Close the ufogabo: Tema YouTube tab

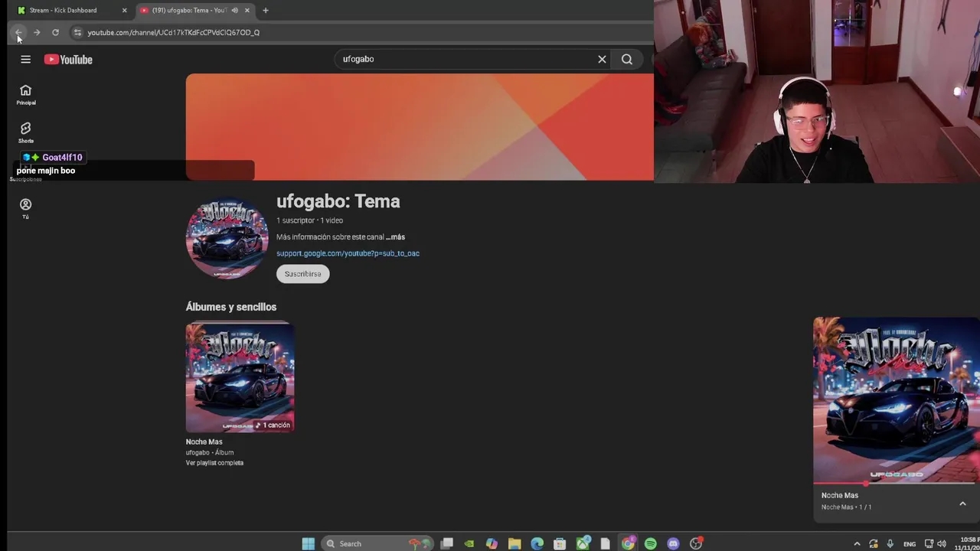[247, 10]
